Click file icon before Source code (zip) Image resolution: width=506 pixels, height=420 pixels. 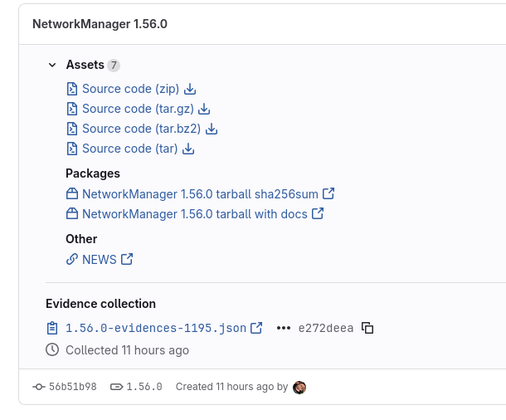(x=72, y=89)
